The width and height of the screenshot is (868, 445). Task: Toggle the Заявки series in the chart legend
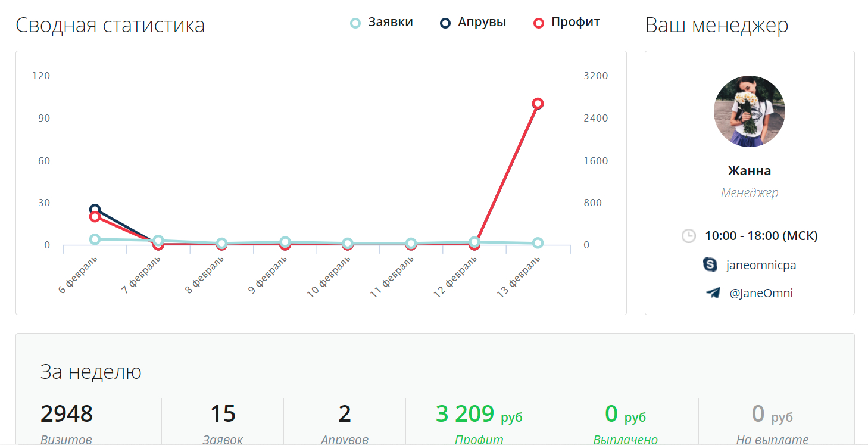point(382,23)
